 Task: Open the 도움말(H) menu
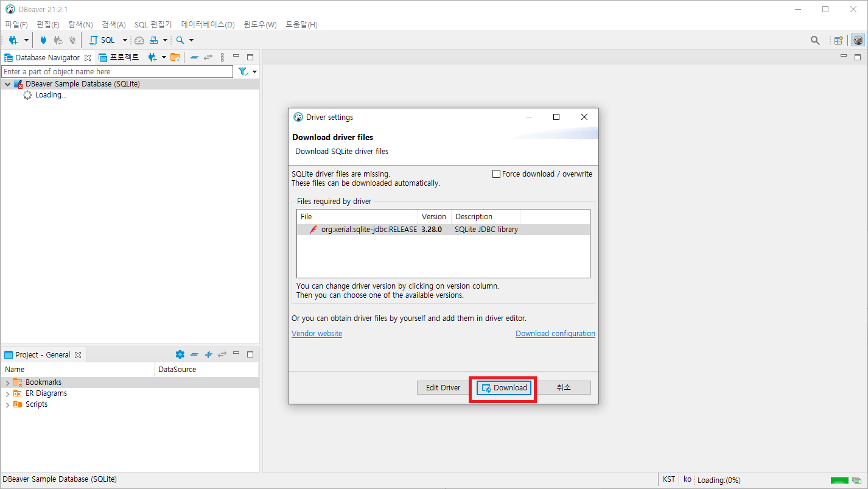(x=301, y=24)
